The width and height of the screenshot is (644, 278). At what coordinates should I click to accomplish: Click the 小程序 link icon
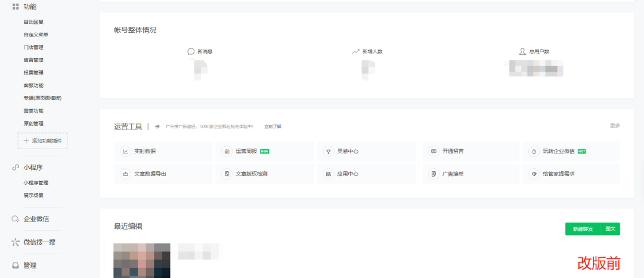pyautogui.click(x=16, y=167)
